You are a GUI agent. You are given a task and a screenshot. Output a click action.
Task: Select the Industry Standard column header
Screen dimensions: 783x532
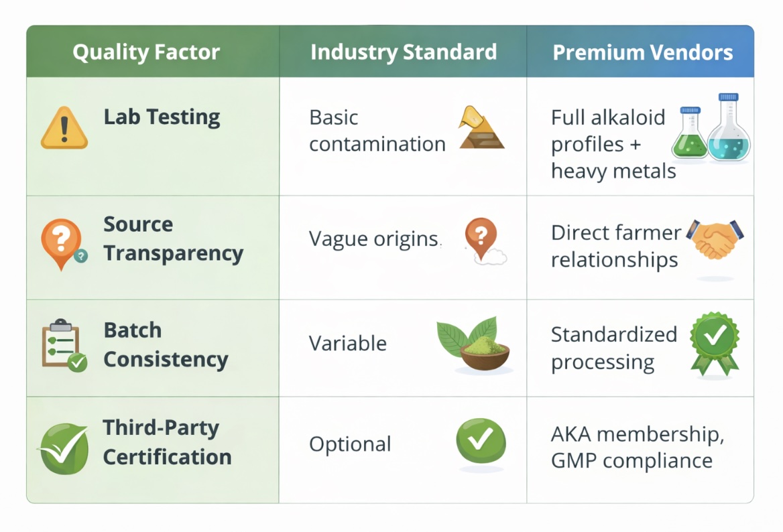click(x=403, y=52)
